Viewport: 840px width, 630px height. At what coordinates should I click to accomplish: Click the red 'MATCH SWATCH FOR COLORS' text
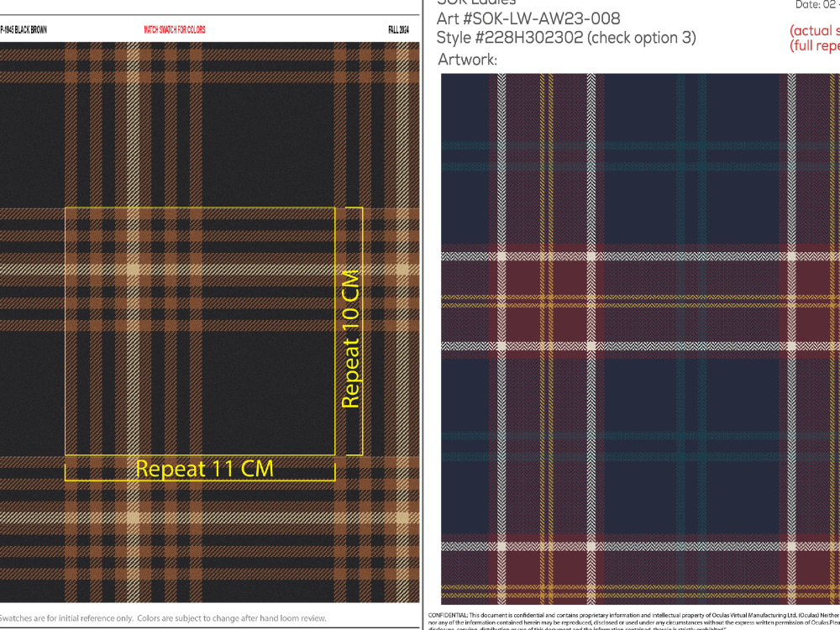pyautogui.click(x=175, y=29)
